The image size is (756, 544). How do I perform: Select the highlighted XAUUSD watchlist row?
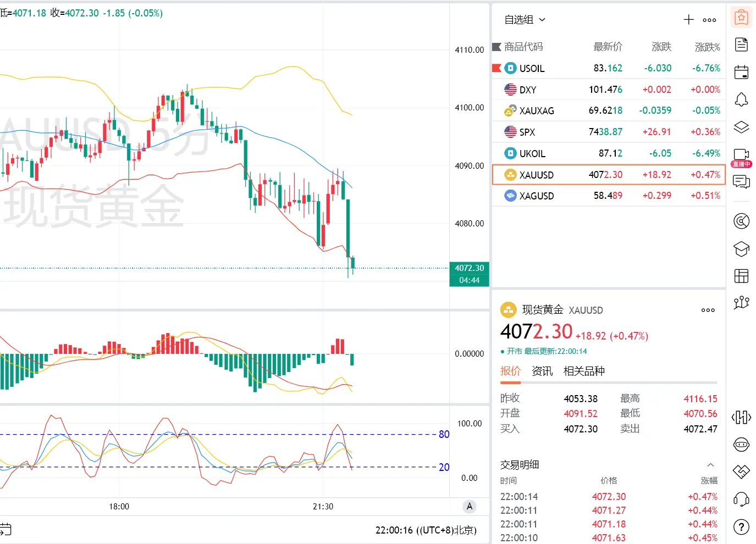pos(609,175)
